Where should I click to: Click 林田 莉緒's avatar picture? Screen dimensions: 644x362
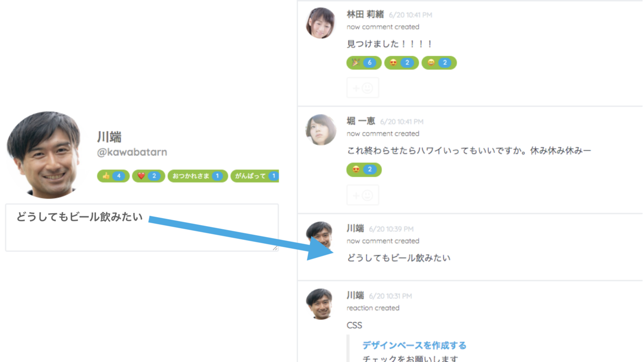(320, 23)
